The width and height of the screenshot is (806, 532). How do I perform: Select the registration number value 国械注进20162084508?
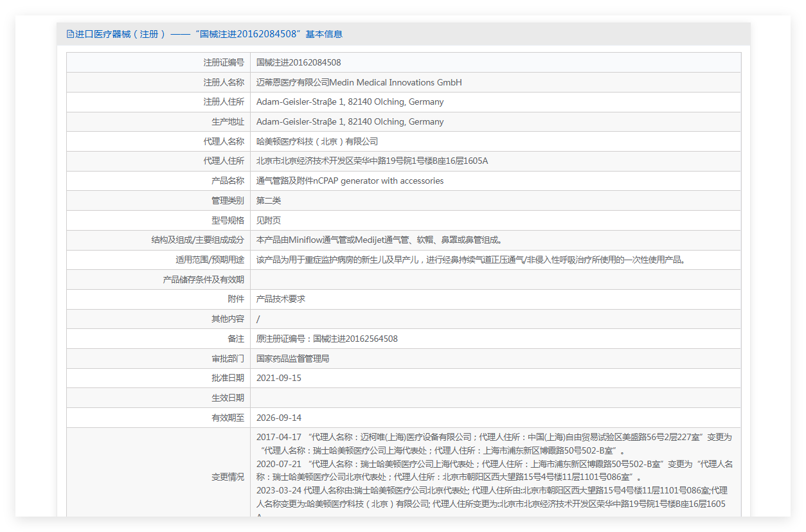coord(299,62)
